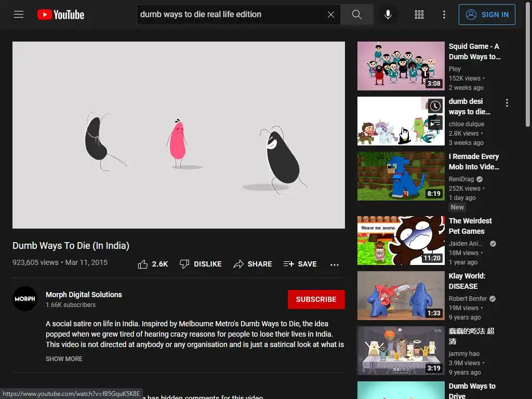Click channel name 'Ploy'
The image size is (532, 399).
[455, 69]
